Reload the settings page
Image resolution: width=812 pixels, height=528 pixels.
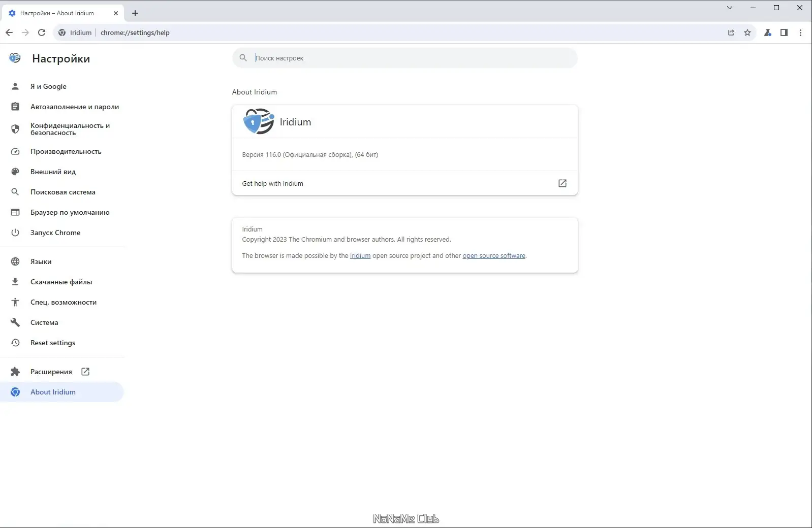[42, 32]
